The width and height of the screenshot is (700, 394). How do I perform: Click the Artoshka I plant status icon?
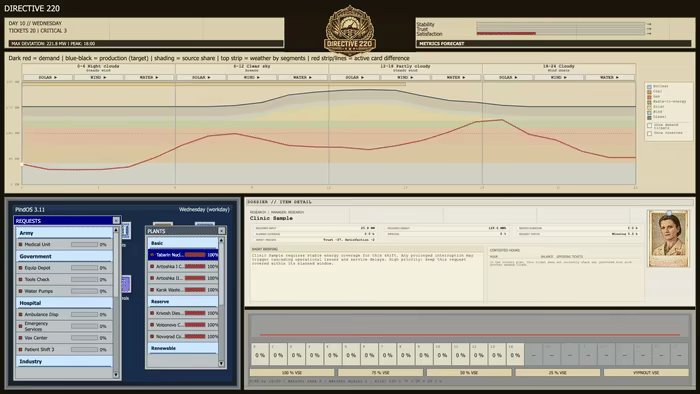point(152,266)
